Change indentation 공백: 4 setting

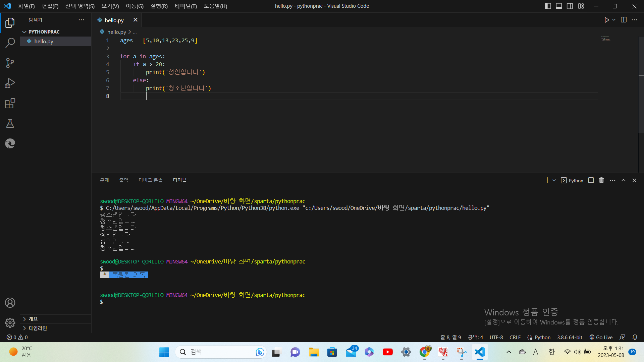click(x=475, y=337)
